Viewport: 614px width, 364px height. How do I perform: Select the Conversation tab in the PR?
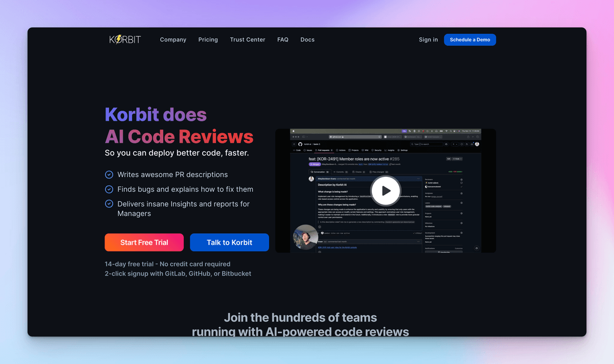[320, 172]
